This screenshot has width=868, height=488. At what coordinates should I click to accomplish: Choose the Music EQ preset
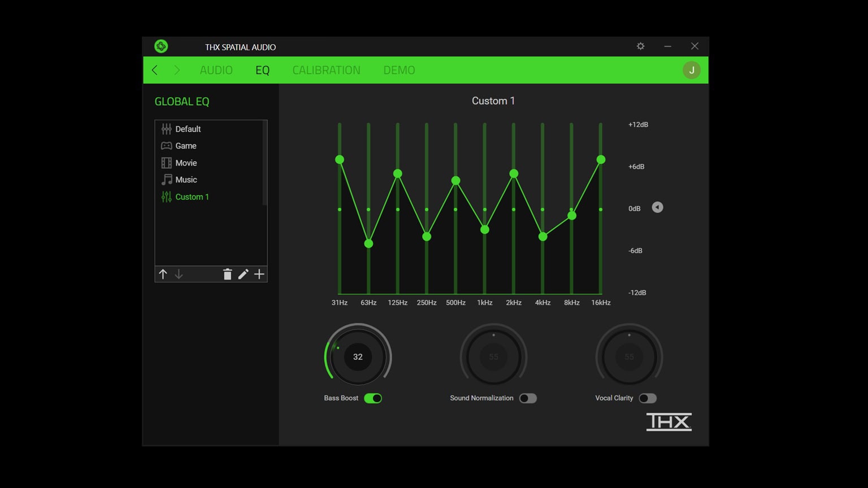click(209, 180)
